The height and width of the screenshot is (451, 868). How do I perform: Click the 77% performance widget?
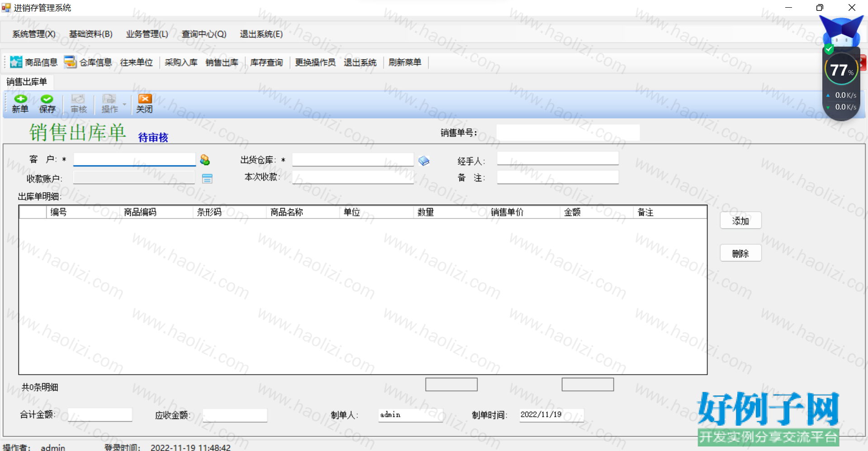coord(841,70)
